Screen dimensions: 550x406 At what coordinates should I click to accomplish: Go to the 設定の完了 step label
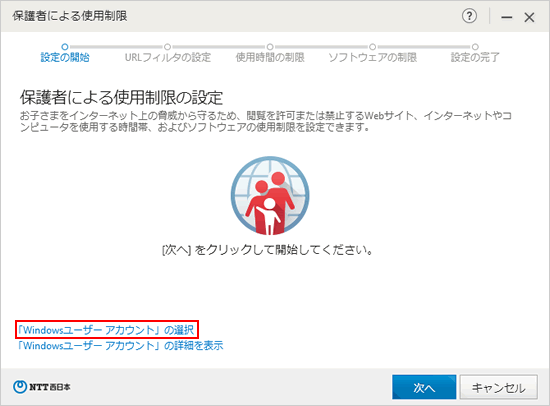pos(475,57)
